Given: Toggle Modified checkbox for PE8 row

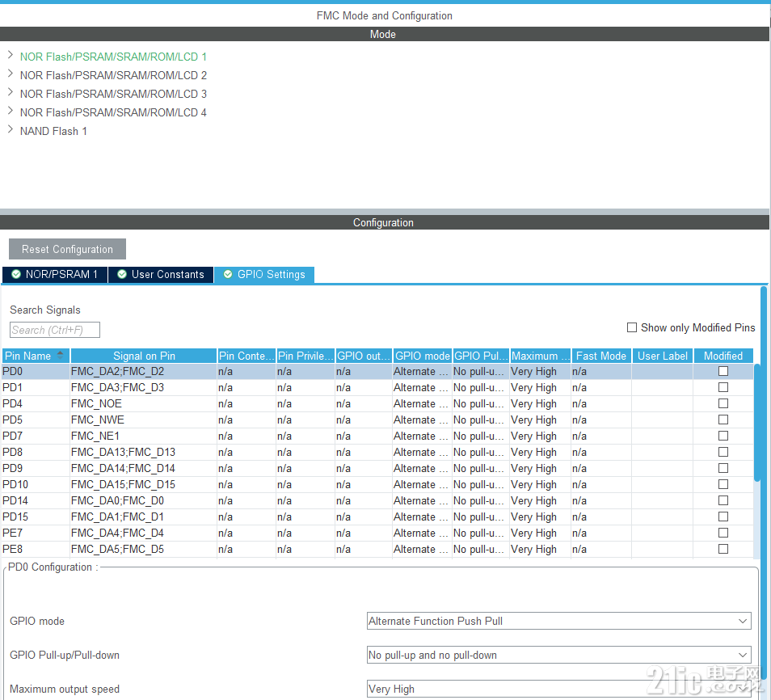Looking at the screenshot, I should coord(723,549).
